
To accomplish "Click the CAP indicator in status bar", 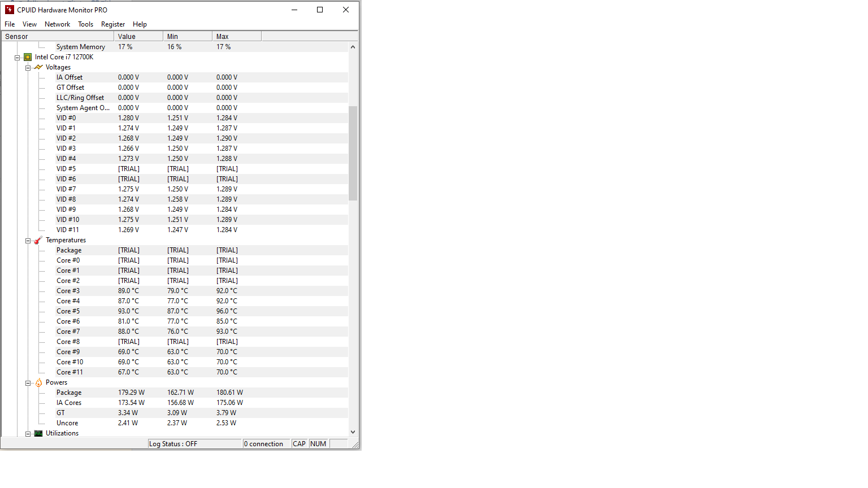I will click(x=300, y=444).
